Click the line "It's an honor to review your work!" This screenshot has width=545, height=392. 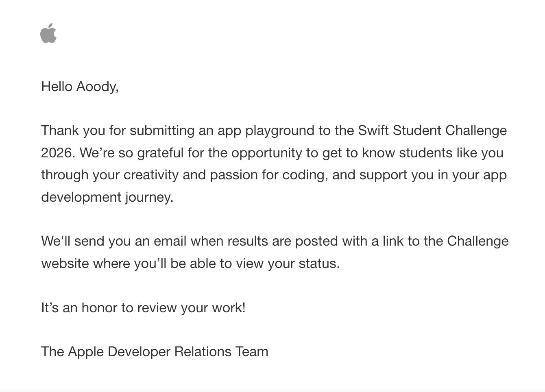tap(143, 308)
